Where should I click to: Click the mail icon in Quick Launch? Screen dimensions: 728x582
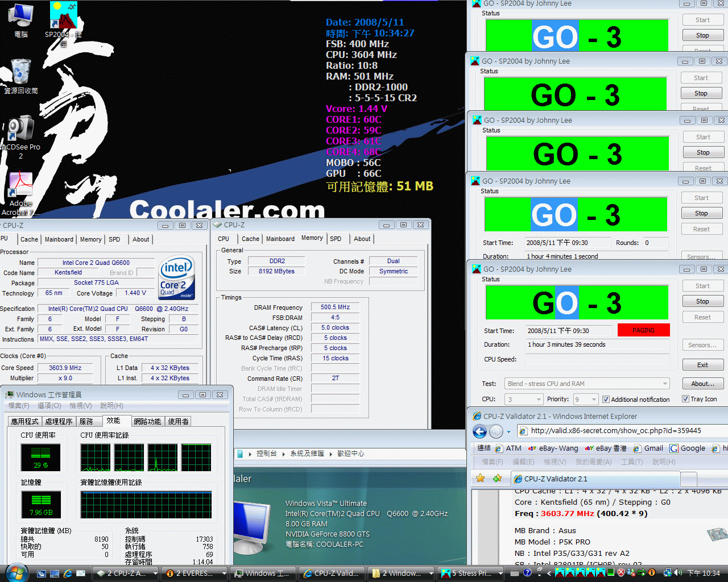point(81,573)
